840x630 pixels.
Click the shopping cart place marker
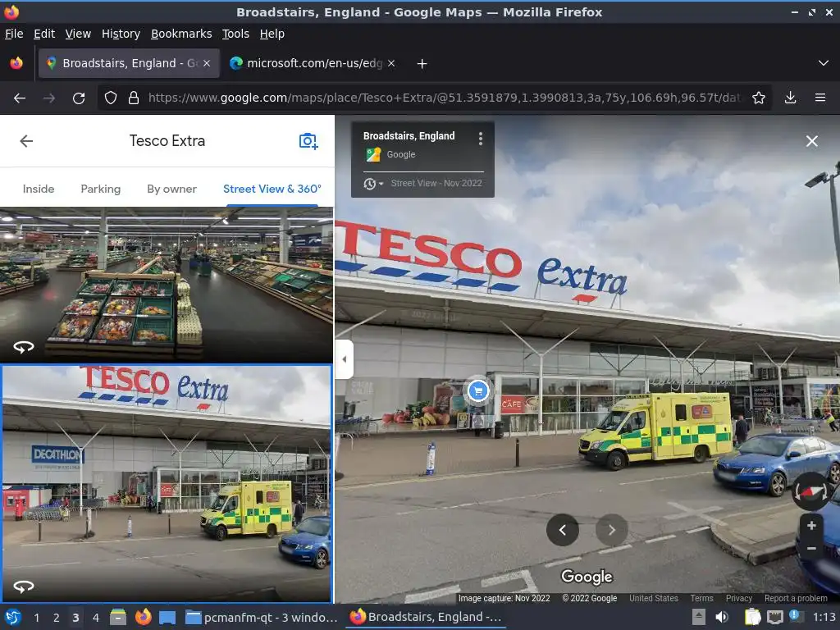[x=478, y=390]
